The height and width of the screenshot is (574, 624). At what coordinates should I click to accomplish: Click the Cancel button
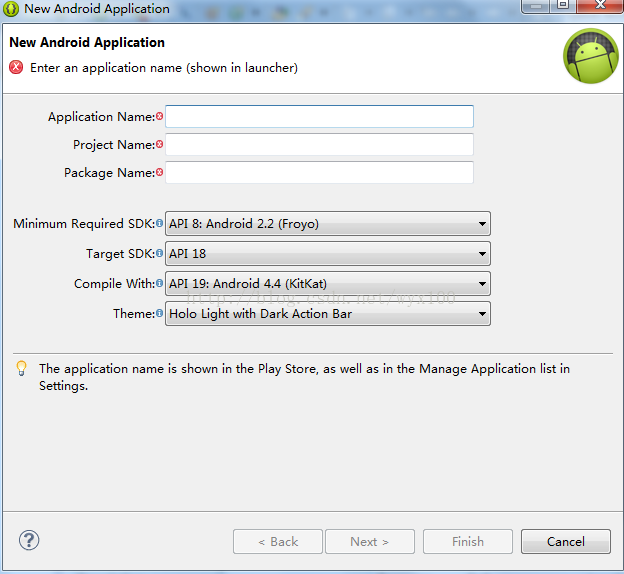pyautogui.click(x=566, y=541)
